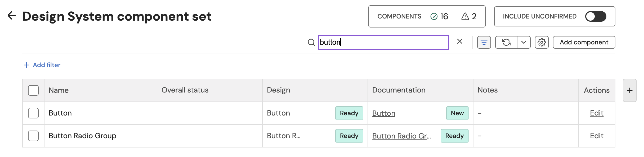Check the select-all header checkbox
This screenshot has height=157, width=644.
click(33, 90)
